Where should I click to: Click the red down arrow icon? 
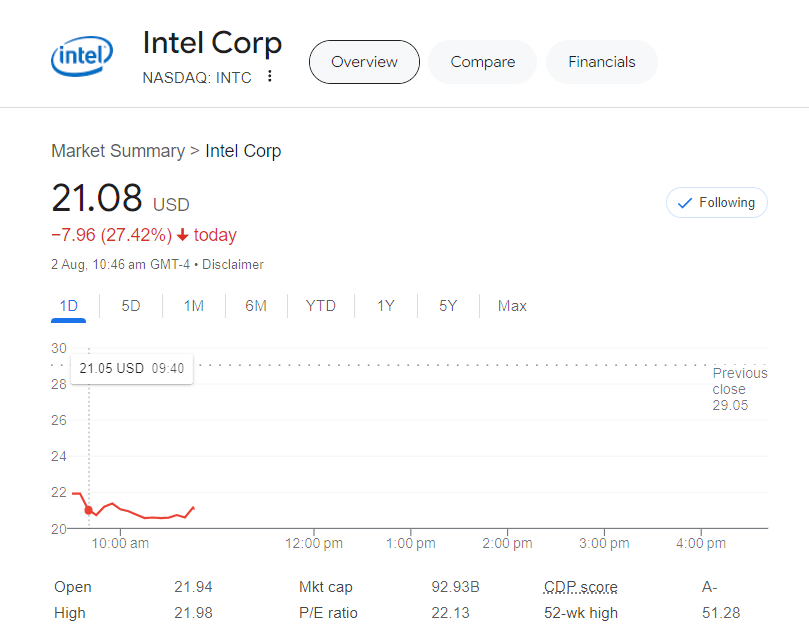(182, 236)
